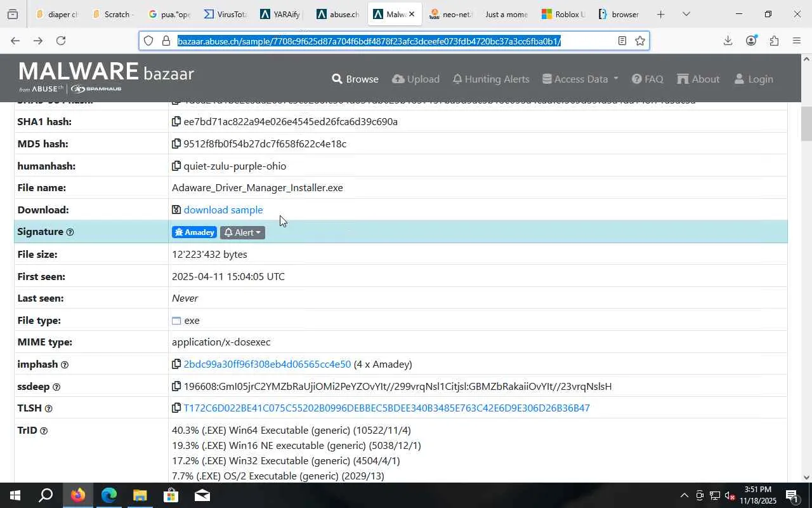Click the MalwareBazaar logo
Image resolution: width=812 pixels, height=508 pixels.
(107, 77)
